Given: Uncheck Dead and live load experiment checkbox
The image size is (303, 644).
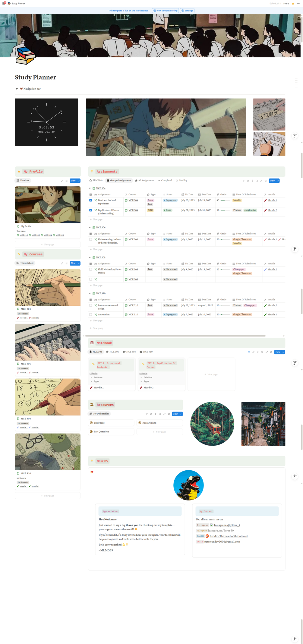Looking at the screenshot, I should point(90,200).
